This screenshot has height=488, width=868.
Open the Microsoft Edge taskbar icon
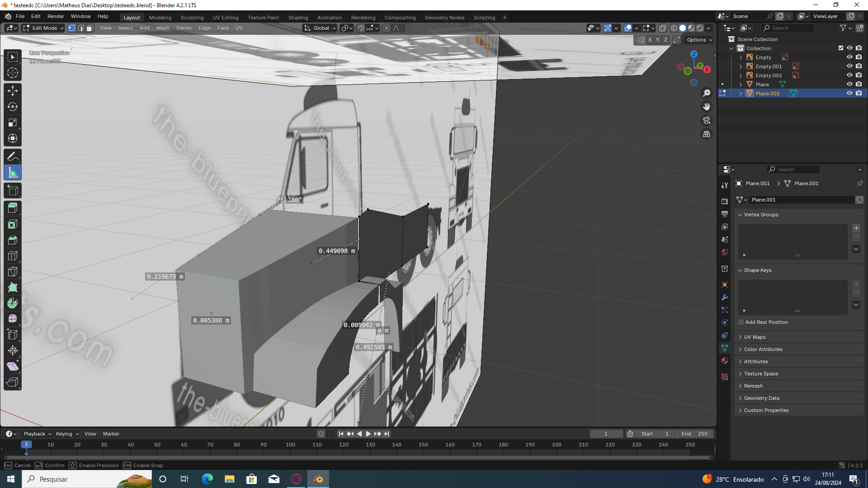pyautogui.click(x=208, y=479)
